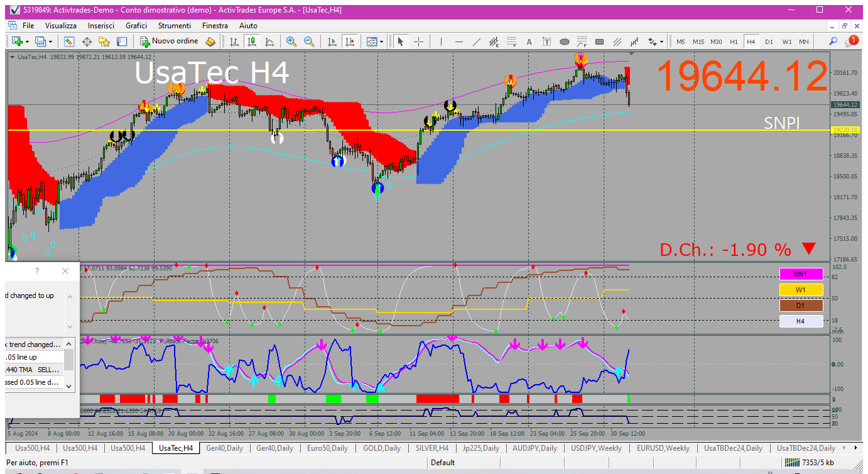
Task: Open the Grafici menu
Action: pyautogui.click(x=136, y=26)
